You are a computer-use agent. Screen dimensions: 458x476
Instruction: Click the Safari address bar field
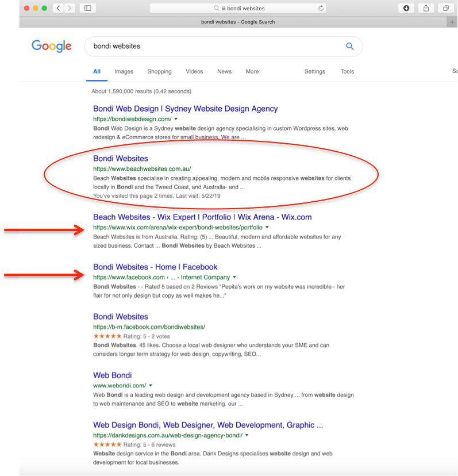coord(238,8)
